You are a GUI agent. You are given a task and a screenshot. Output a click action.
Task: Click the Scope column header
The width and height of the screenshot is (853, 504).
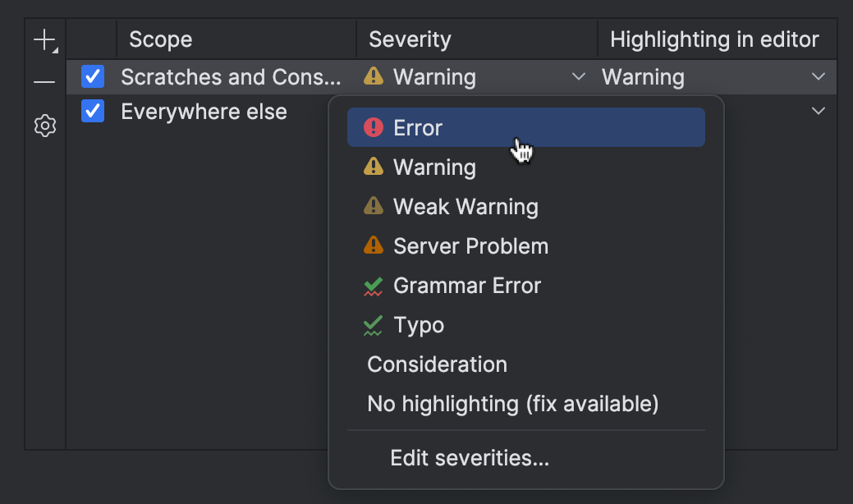(x=161, y=39)
